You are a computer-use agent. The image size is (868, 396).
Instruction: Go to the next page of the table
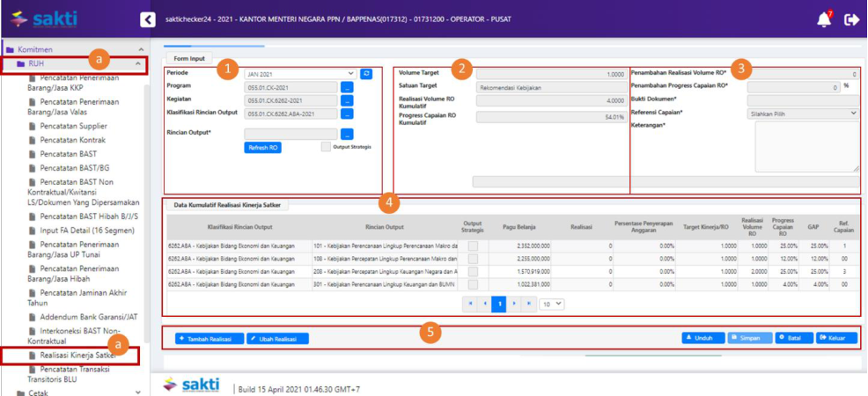pyautogui.click(x=513, y=304)
